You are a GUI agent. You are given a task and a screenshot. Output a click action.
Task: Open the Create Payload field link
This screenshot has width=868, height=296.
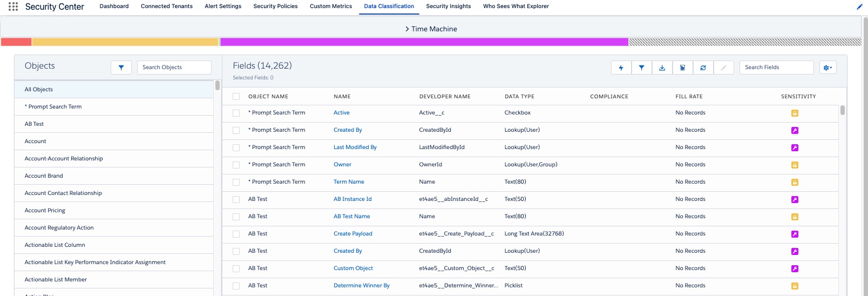pos(352,234)
